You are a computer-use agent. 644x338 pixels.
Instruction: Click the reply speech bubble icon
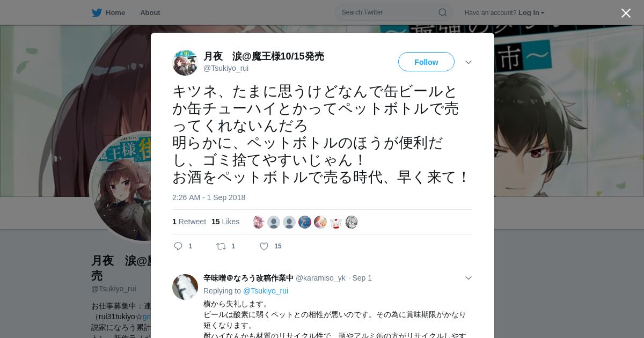point(178,246)
